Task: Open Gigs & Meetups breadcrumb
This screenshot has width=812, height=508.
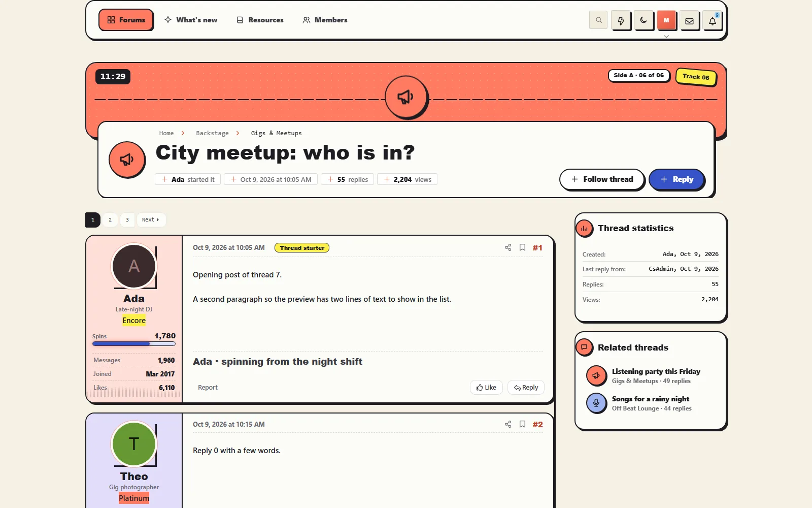Action: [276, 133]
